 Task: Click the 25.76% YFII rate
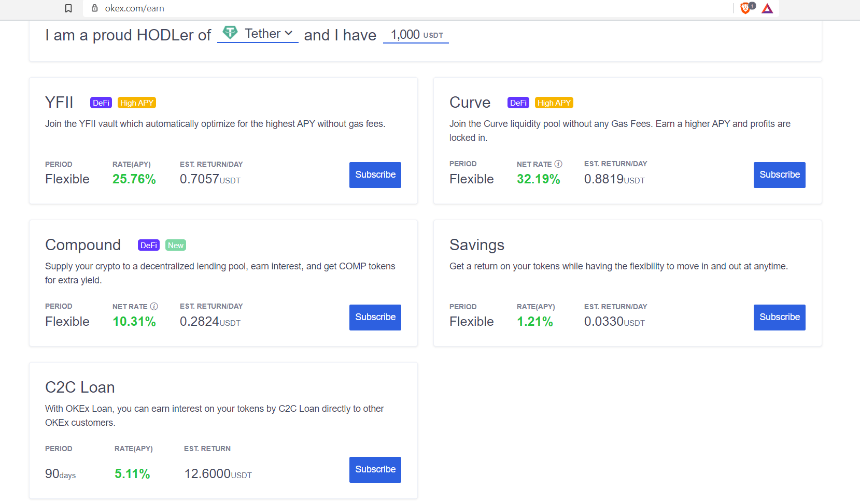point(134,179)
